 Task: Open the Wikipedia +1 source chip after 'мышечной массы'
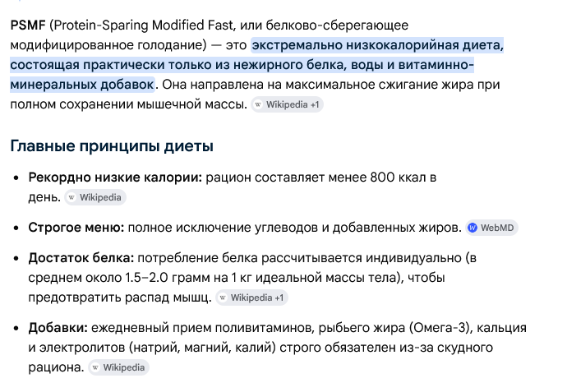tap(287, 104)
